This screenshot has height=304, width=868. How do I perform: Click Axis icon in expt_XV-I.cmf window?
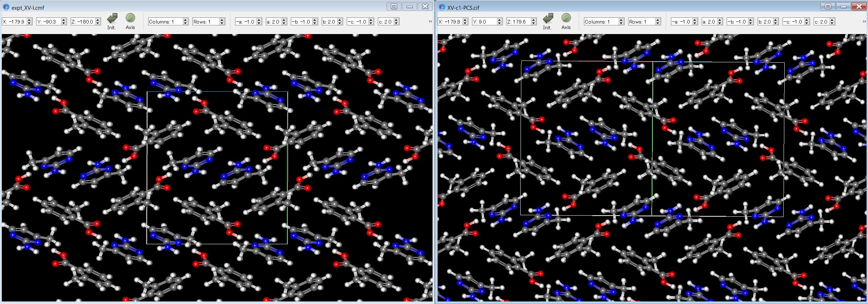130,18
